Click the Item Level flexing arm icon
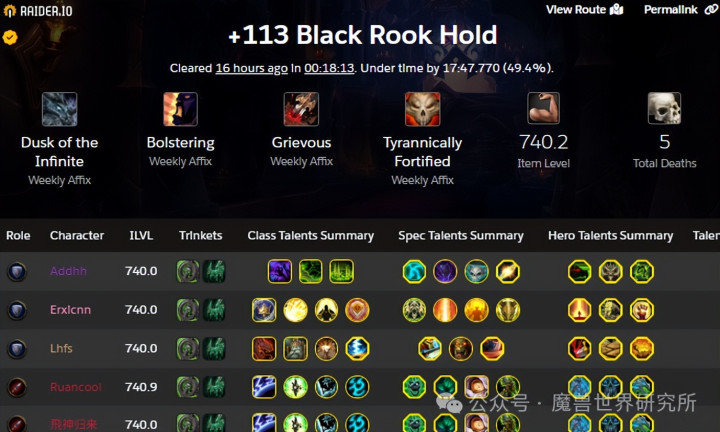The width and height of the screenshot is (720, 432). [x=543, y=108]
